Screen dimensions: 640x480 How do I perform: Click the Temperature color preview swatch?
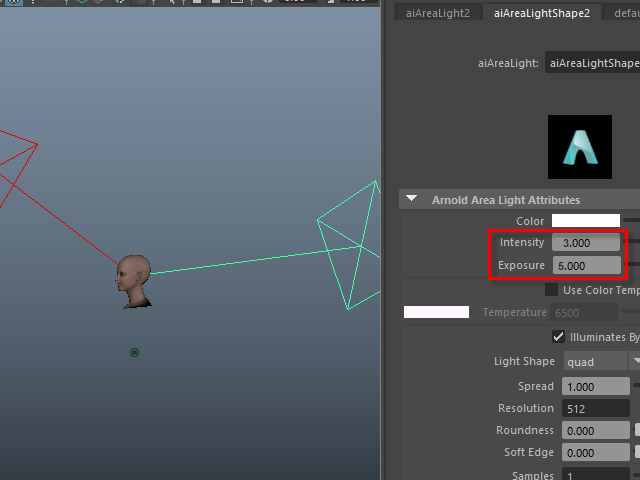(x=436, y=313)
